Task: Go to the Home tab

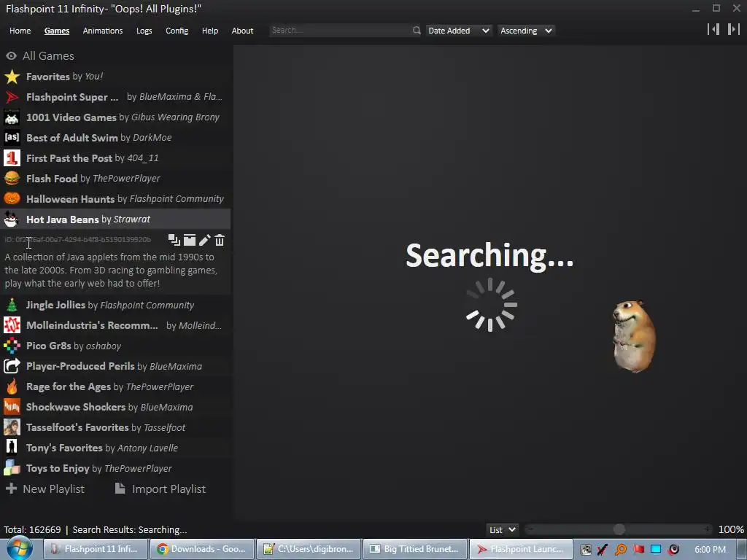Action: tap(20, 31)
